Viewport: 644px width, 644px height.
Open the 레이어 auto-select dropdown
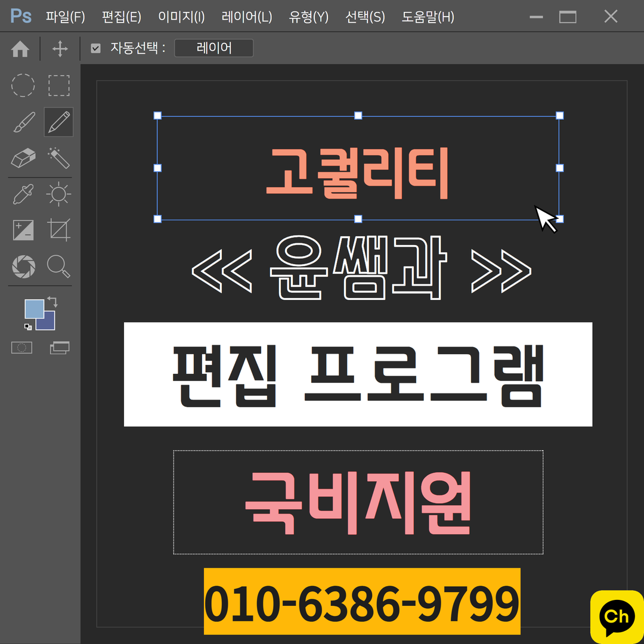click(214, 48)
